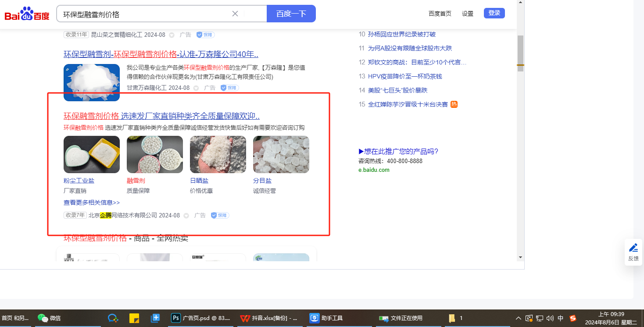Click the 登录 login button
The width and height of the screenshot is (644, 327).
(x=494, y=13)
